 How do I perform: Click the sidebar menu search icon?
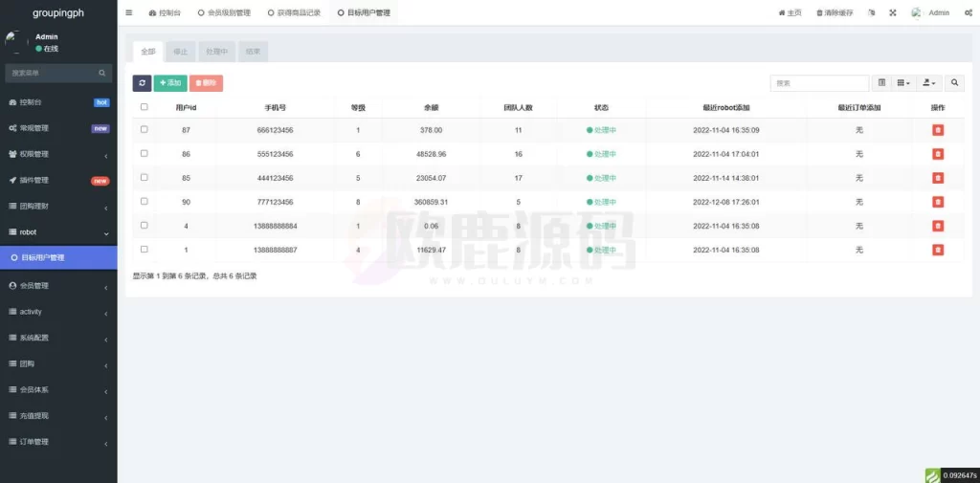[x=101, y=73]
